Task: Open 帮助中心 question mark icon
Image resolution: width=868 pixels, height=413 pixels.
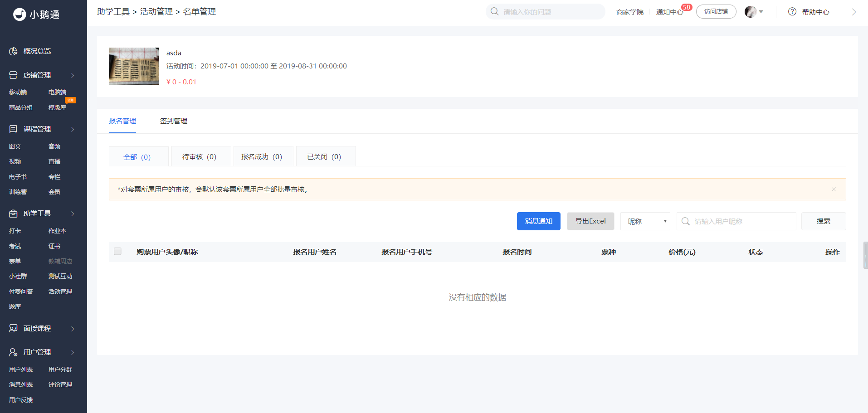Action: point(792,12)
